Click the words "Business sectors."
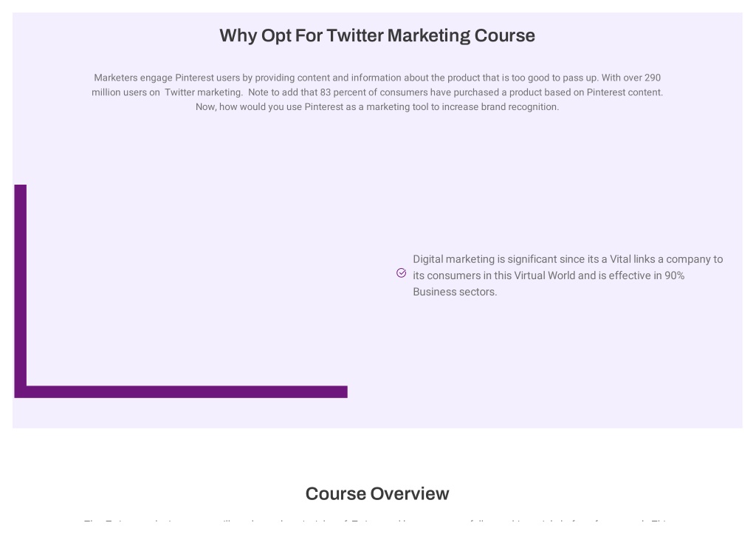The height and width of the screenshot is (534, 756). [455, 292]
